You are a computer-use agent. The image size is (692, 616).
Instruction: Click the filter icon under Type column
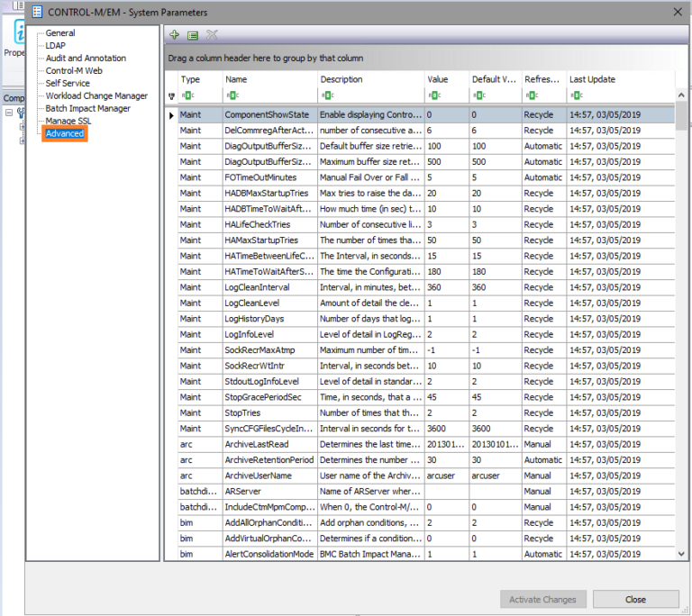click(x=187, y=95)
